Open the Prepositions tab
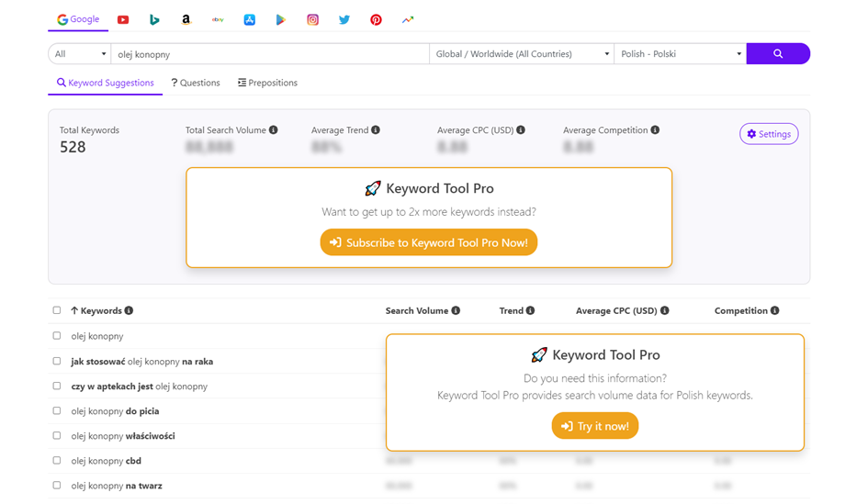This screenshot has height=504, width=868. tap(267, 83)
